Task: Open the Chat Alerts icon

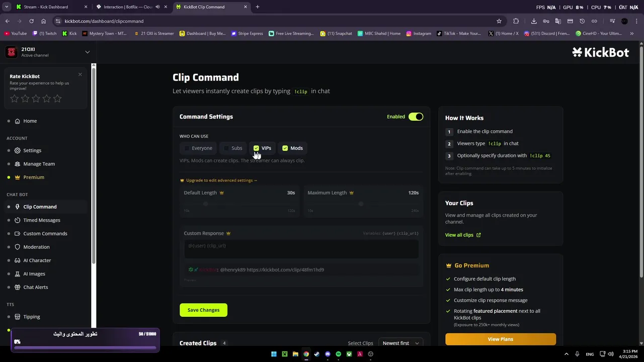Action: click(18, 287)
